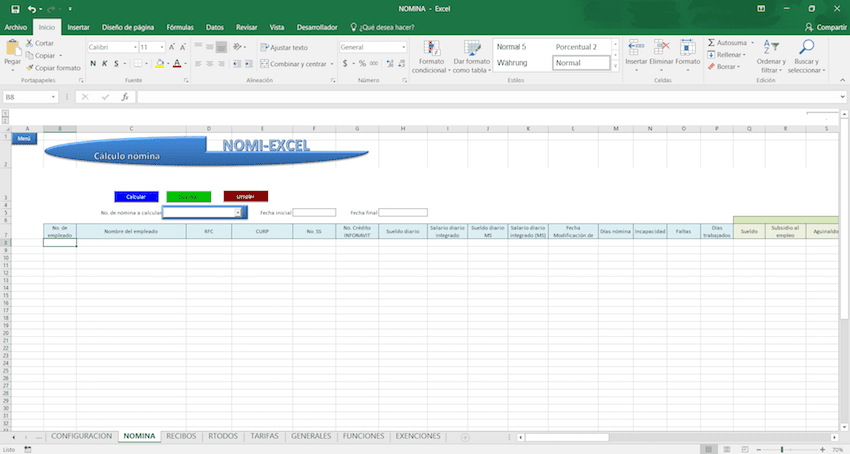The width and height of the screenshot is (850, 454).
Task: Click the dark red button beside green one
Action: [x=246, y=196]
